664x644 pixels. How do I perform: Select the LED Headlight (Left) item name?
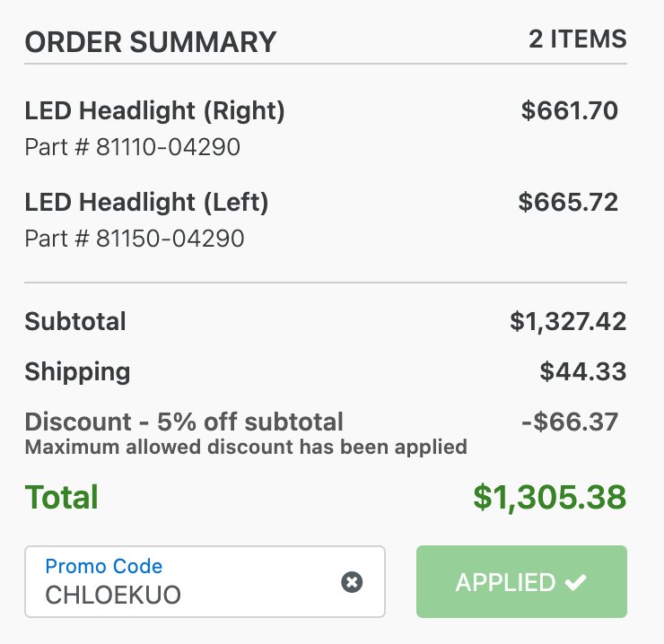point(146,202)
